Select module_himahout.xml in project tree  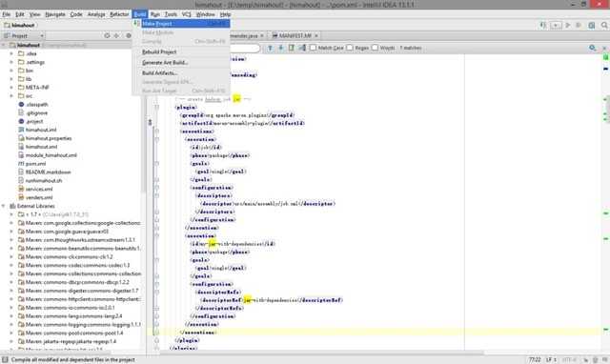[x=51, y=155]
